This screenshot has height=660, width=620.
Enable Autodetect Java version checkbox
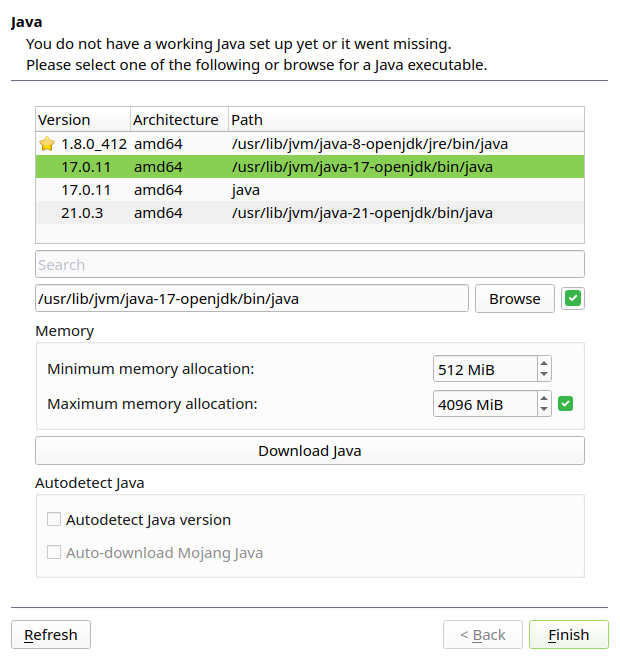click(54, 520)
